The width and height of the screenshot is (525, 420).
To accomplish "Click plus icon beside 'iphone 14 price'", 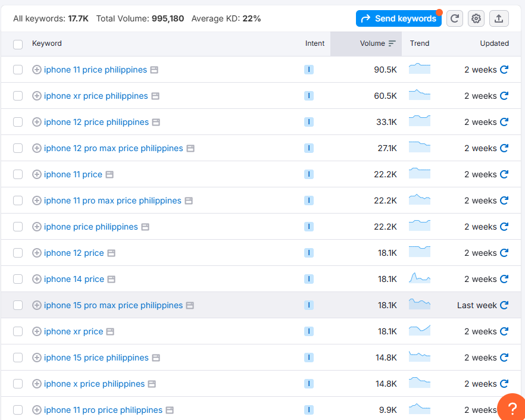I will click(36, 279).
